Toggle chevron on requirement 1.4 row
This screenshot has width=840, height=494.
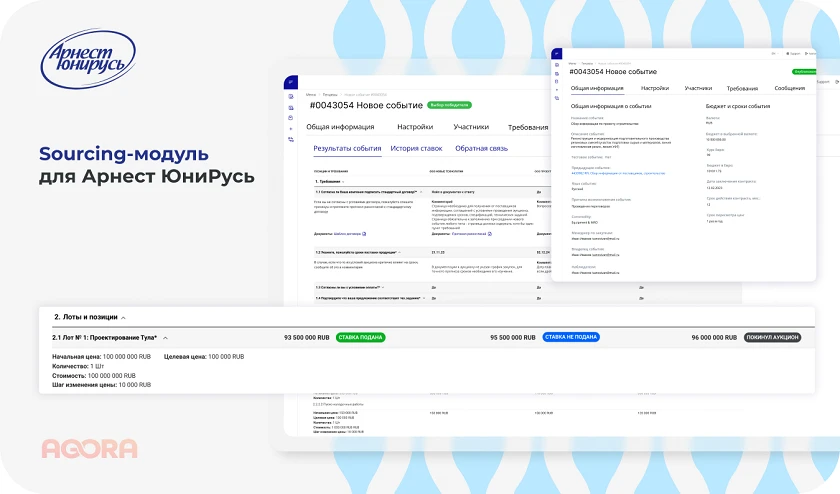424,298
